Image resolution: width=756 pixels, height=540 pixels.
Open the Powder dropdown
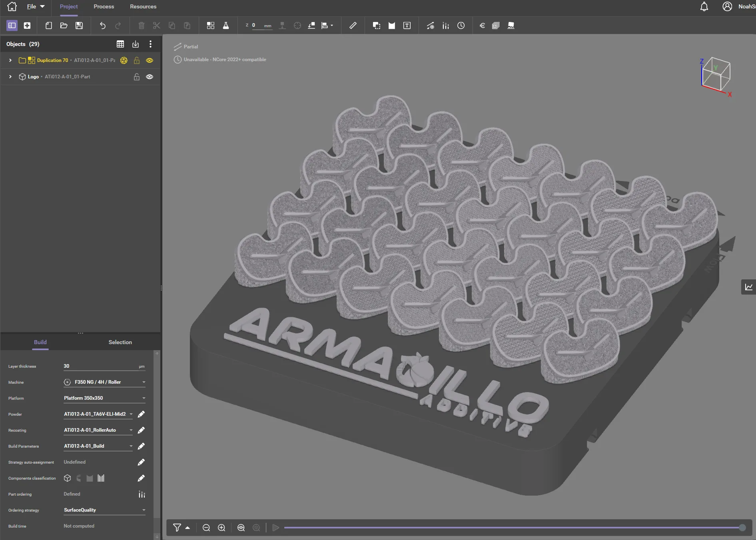click(x=98, y=414)
